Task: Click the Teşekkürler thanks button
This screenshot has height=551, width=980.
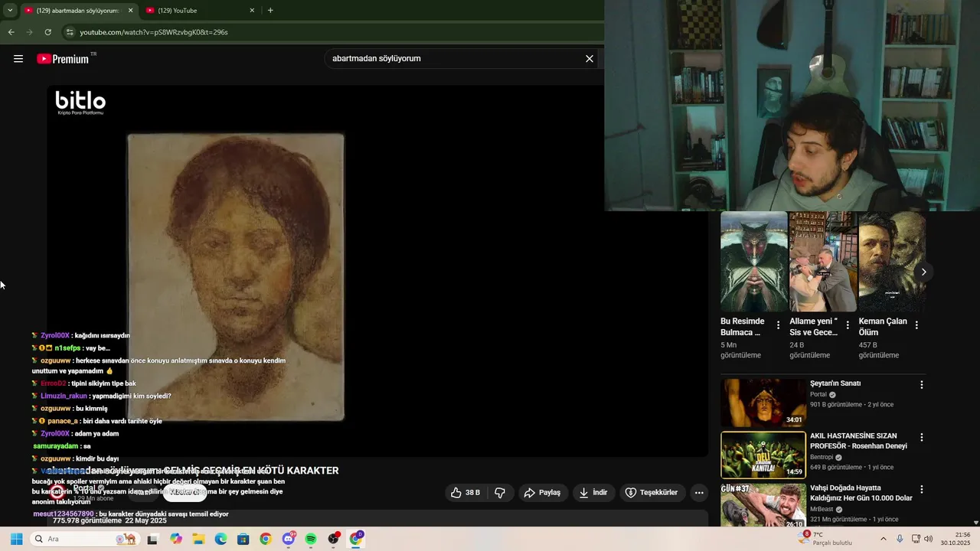Action: coord(652,492)
